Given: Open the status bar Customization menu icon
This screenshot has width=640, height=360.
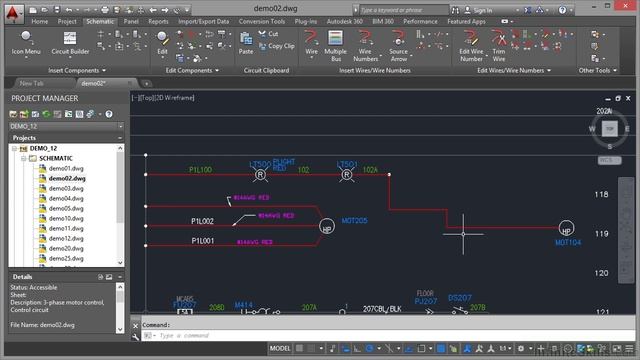Looking at the screenshot, I should tap(629, 349).
